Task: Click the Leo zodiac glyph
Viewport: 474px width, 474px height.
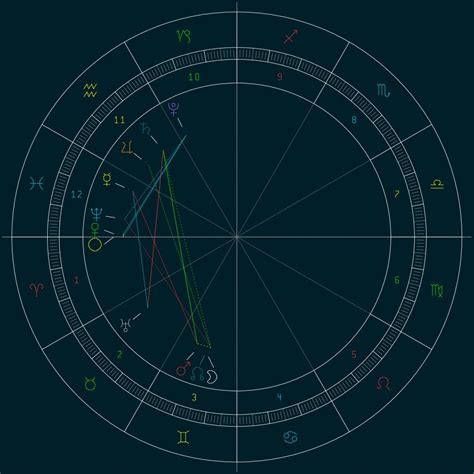Action: coord(383,384)
